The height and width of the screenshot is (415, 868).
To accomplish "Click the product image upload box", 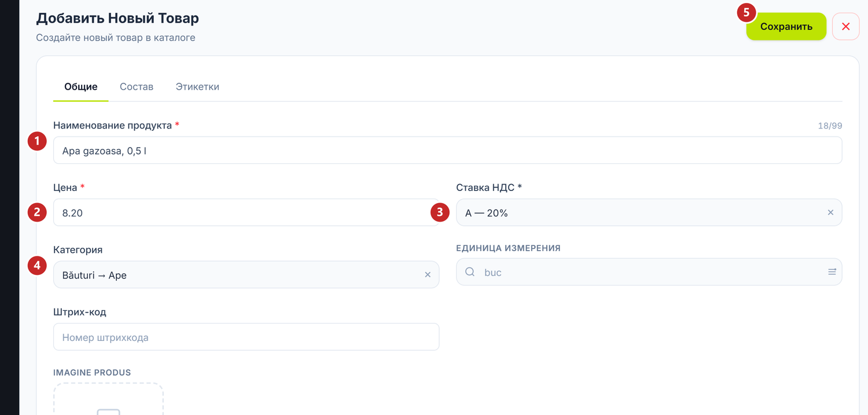I will (108, 399).
